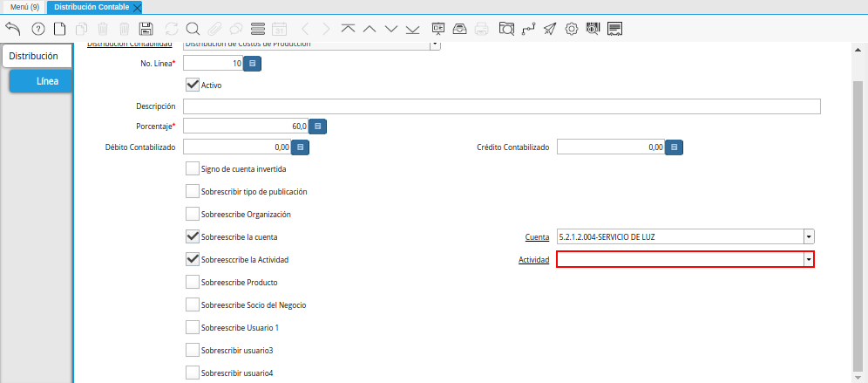Click the Actividad underlined label link
Image resolution: width=868 pixels, height=383 pixels.
click(533, 260)
